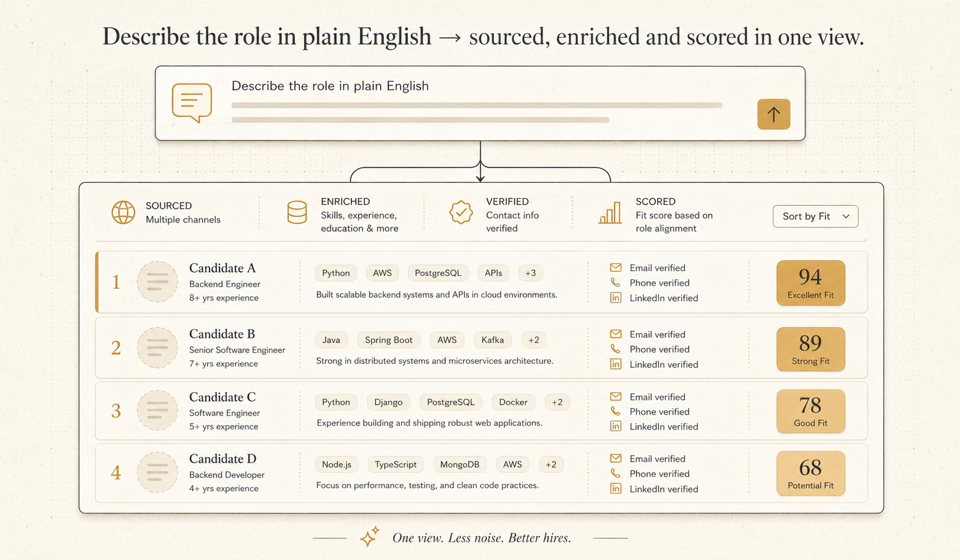Viewport: 960px width, 560px height.
Task: Click Candidate D's LinkedIn icon
Action: click(616, 489)
